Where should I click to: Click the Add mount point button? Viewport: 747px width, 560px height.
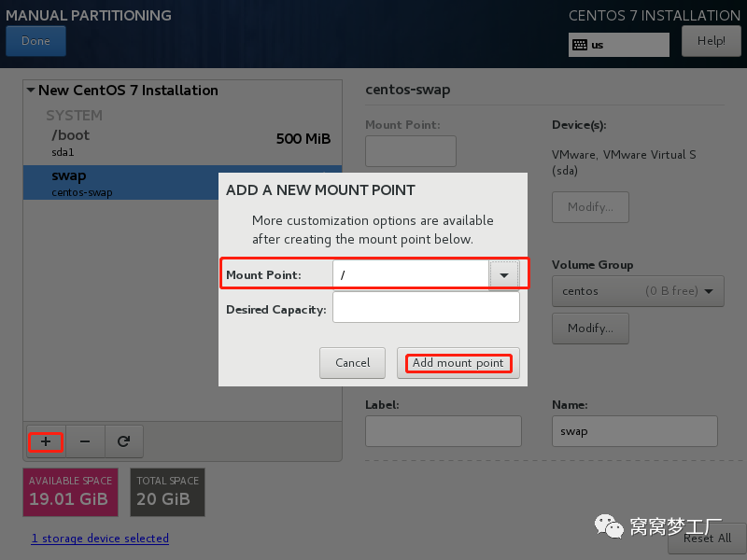(x=458, y=363)
